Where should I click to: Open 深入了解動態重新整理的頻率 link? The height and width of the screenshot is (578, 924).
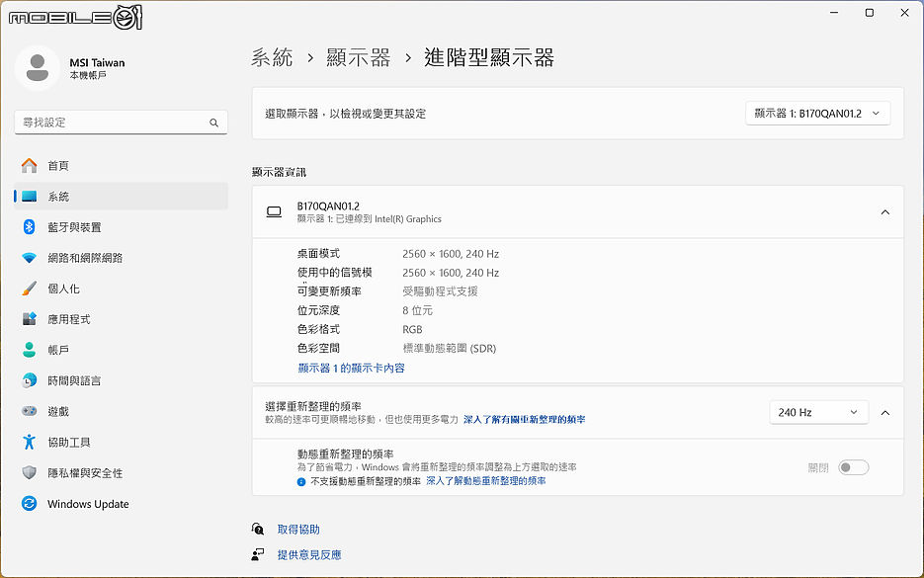pos(486,481)
